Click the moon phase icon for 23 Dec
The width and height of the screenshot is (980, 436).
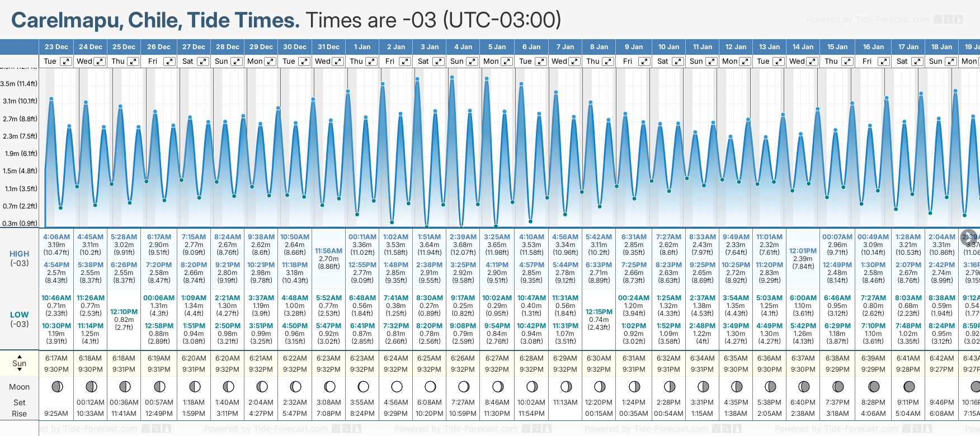[56, 386]
